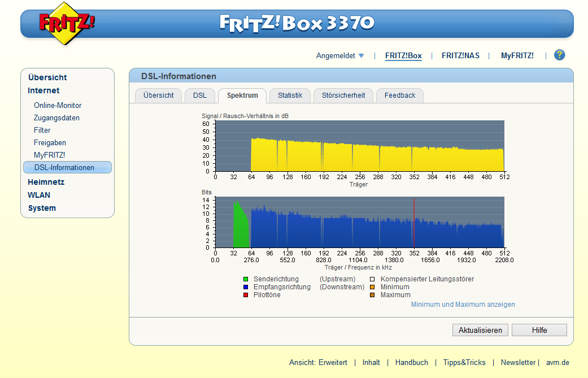The image size is (588, 378).
Task: Open the blue help question mark icon
Action: tap(559, 55)
